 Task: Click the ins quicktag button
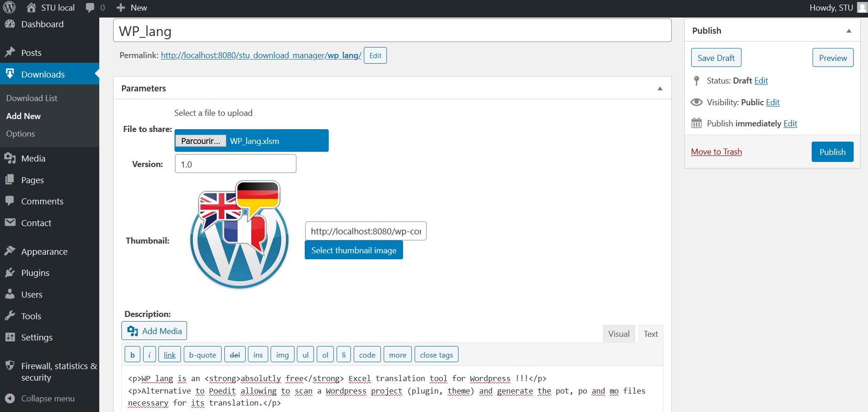point(258,355)
